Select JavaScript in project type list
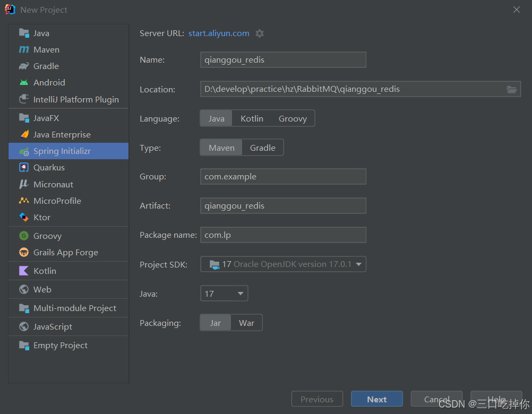The width and height of the screenshot is (532, 414). [68, 326]
